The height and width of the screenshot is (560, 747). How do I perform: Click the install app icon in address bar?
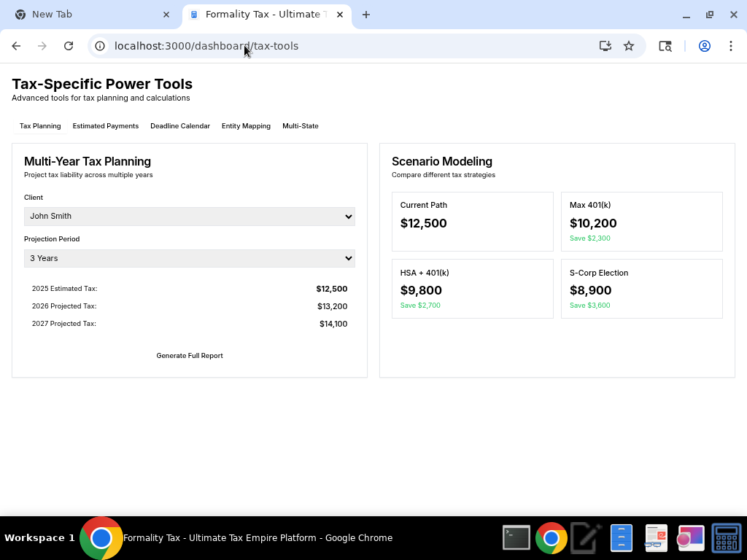605,46
